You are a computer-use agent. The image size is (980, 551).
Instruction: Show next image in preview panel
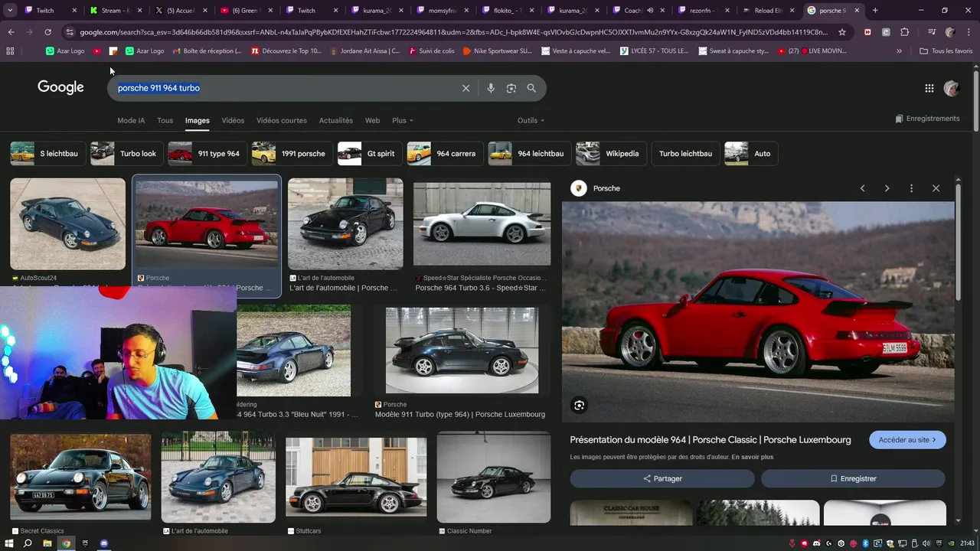click(887, 188)
